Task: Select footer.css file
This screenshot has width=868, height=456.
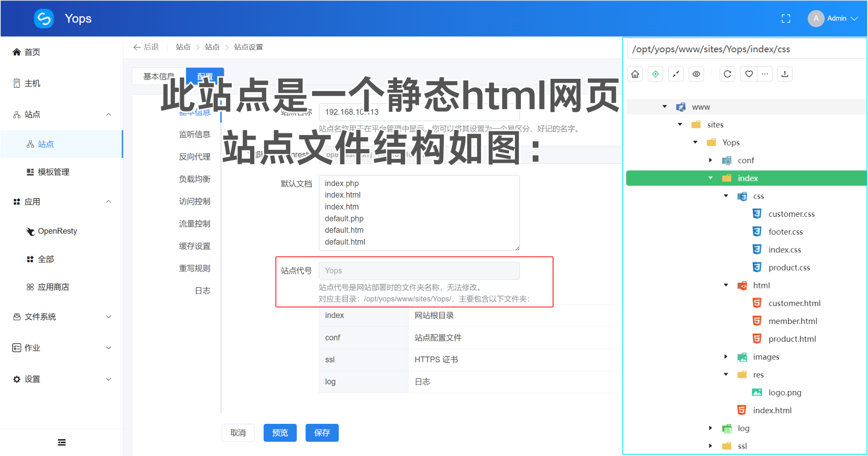Action: [x=785, y=232]
